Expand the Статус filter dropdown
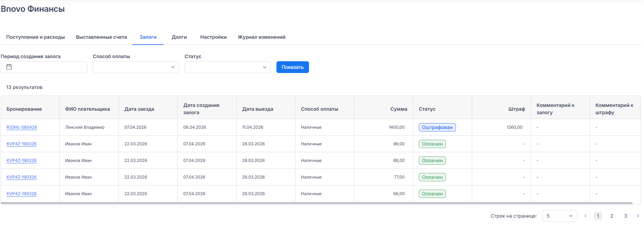Viewport: 644px width, 228px height. (228, 67)
